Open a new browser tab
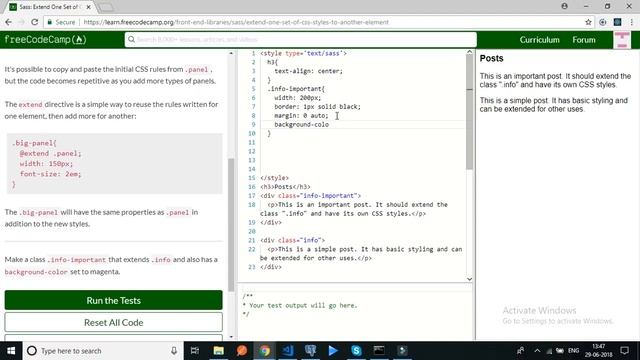 coord(107,7)
